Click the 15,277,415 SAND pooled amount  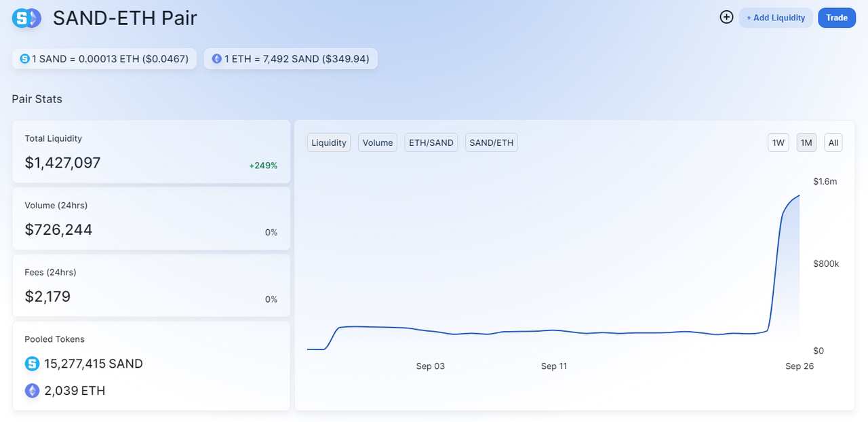94,364
